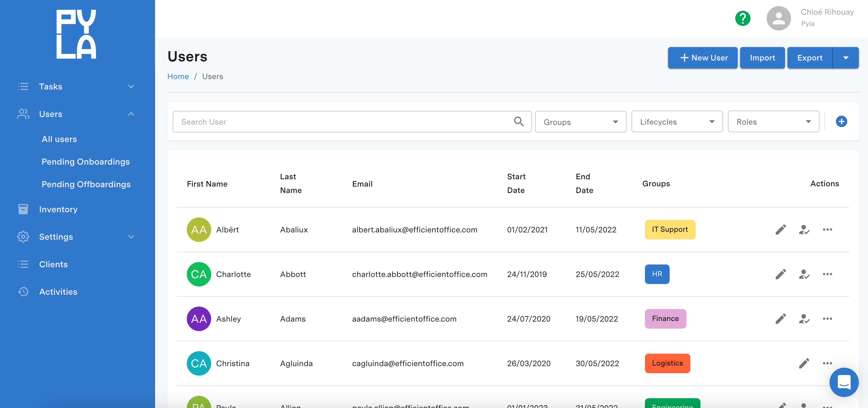Open the Groups filter dropdown
This screenshot has width=868, height=408.
pyautogui.click(x=580, y=122)
